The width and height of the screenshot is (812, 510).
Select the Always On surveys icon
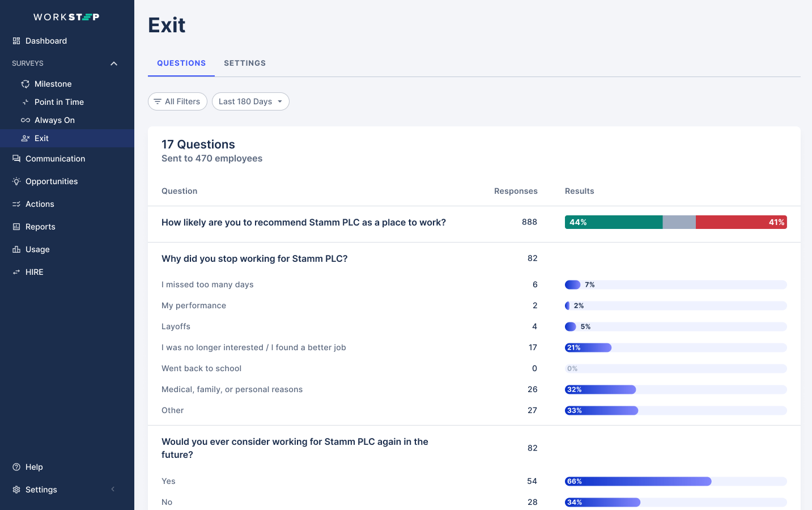(x=24, y=120)
